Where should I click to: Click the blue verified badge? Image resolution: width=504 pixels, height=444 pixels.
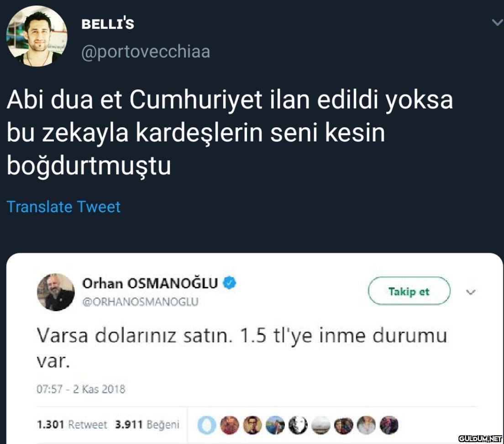click(229, 284)
